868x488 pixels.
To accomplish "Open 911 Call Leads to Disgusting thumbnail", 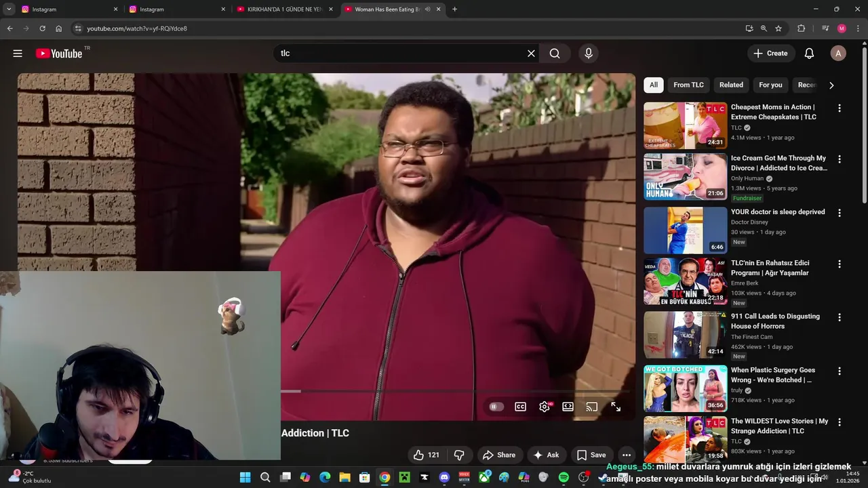I will click(685, 335).
